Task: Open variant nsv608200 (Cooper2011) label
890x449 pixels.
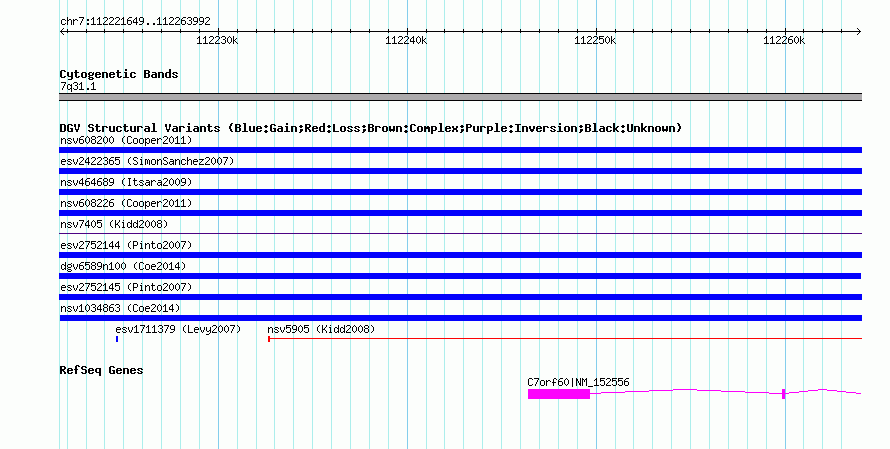Action: pyautogui.click(x=126, y=140)
